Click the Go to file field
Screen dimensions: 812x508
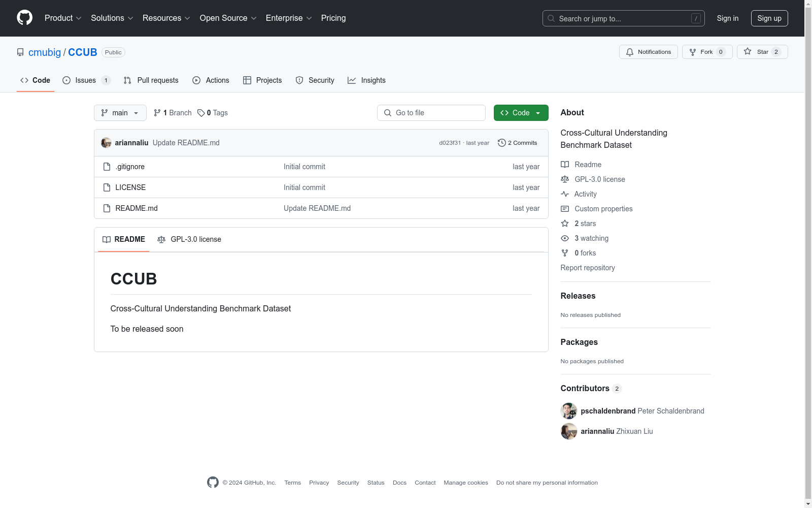coord(431,113)
